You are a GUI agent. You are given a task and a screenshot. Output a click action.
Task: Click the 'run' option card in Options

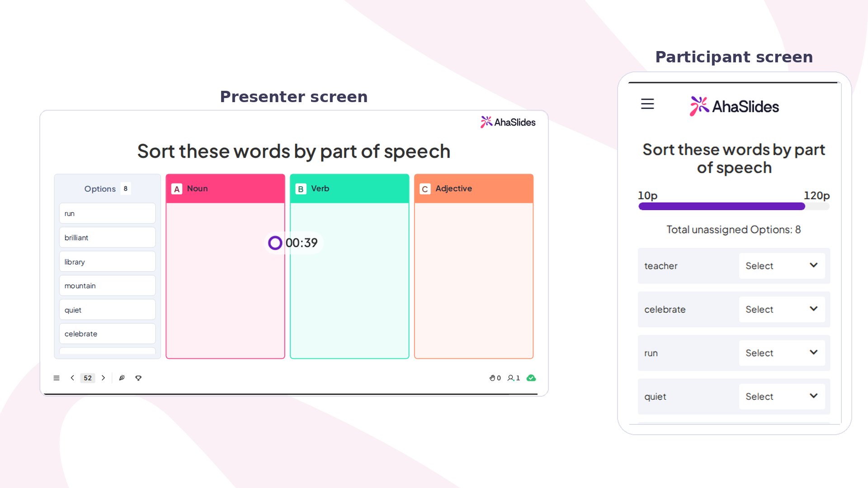(107, 213)
